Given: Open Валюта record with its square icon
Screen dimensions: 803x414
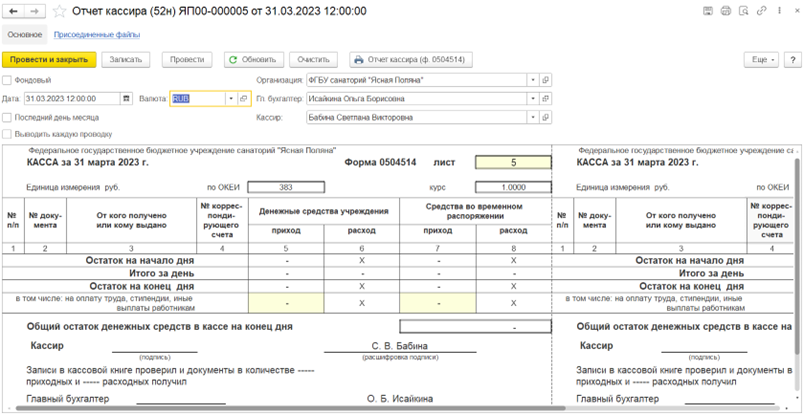Looking at the screenshot, I should pyautogui.click(x=244, y=99).
